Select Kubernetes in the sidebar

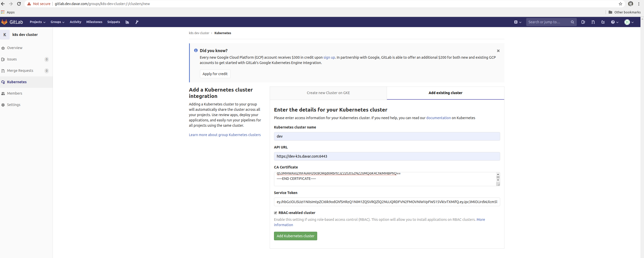pos(26,82)
